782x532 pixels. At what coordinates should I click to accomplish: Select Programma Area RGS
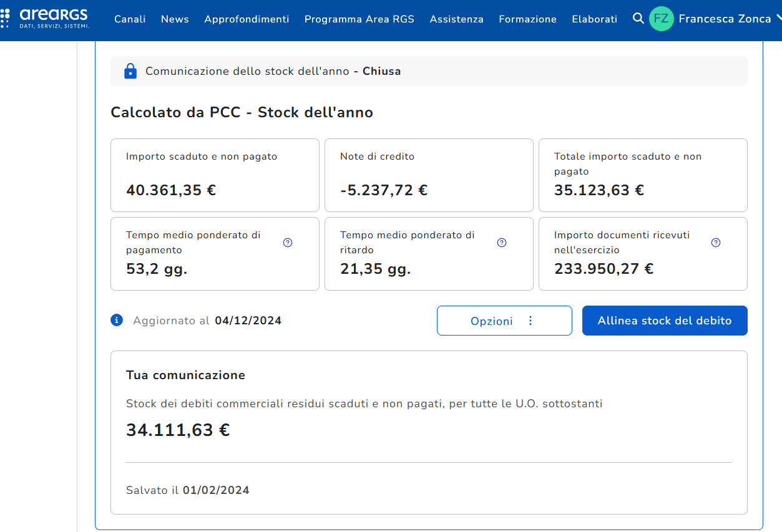coord(359,19)
